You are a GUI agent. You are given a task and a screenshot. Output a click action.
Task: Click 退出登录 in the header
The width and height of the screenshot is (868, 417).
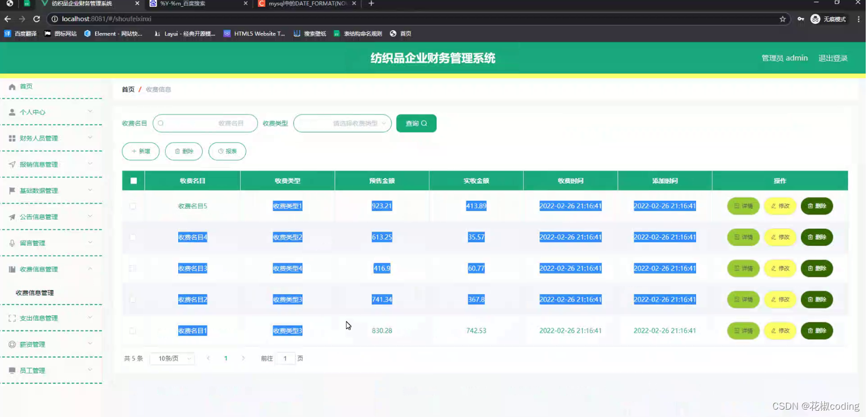(x=833, y=58)
